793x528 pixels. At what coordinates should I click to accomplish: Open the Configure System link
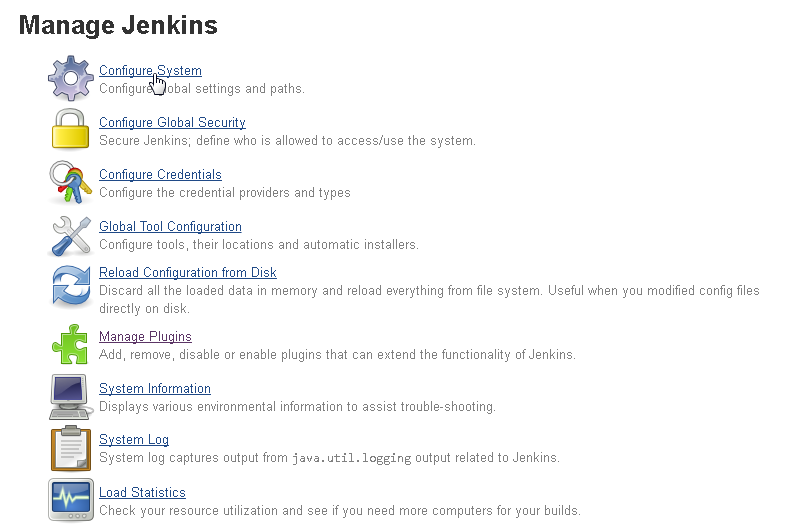[x=150, y=70]
